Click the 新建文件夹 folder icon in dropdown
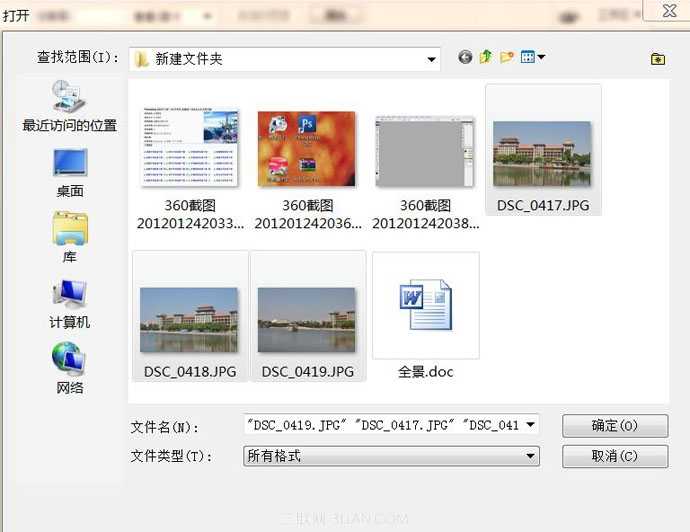690x532 pixels. pyautogui.click(x=141, y=59)
